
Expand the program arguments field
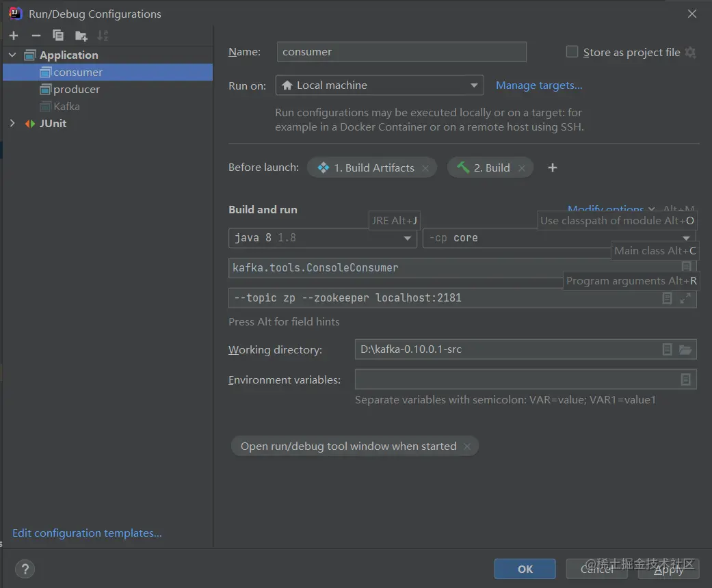click(x=685, y=298)
